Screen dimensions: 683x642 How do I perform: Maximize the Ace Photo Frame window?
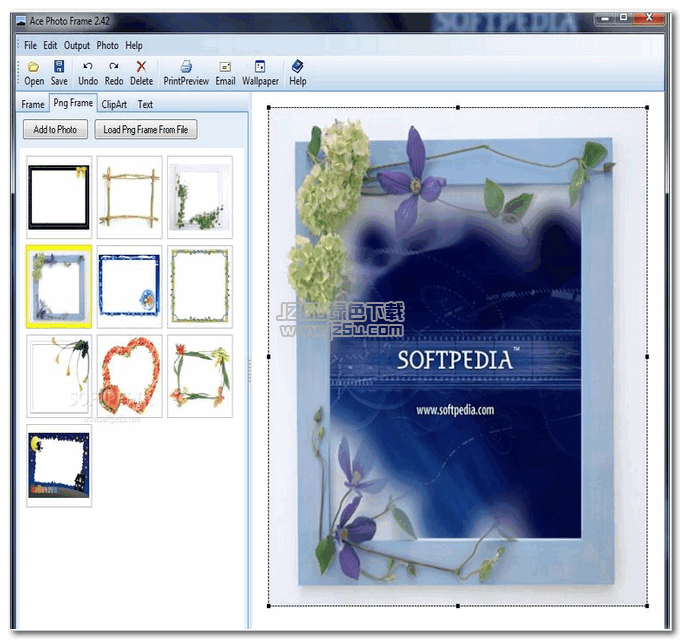pos(624,17)
